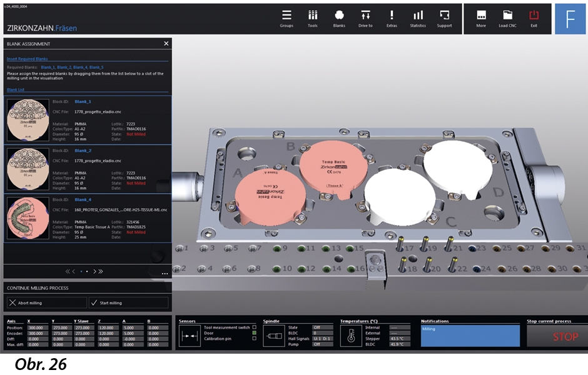Click required blanks list Blank_1, Blank_2, Blank_4, Blank_5
This screenshot has width=588, height=375.
point(73,67)
